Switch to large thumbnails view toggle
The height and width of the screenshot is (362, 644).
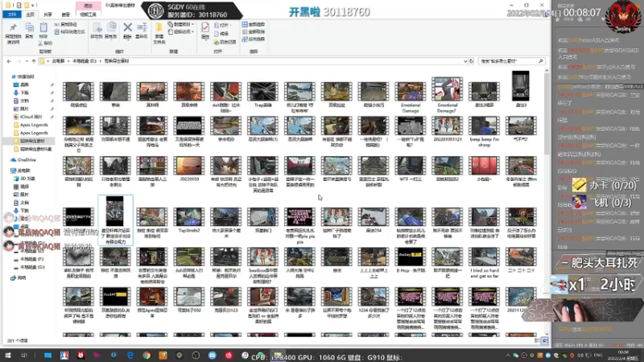point(545,340)
